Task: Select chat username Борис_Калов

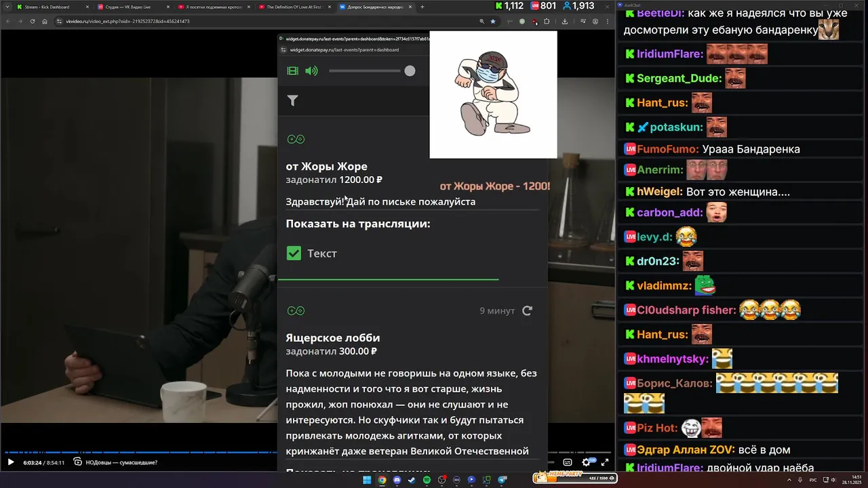Action: (x=675, y=384)
